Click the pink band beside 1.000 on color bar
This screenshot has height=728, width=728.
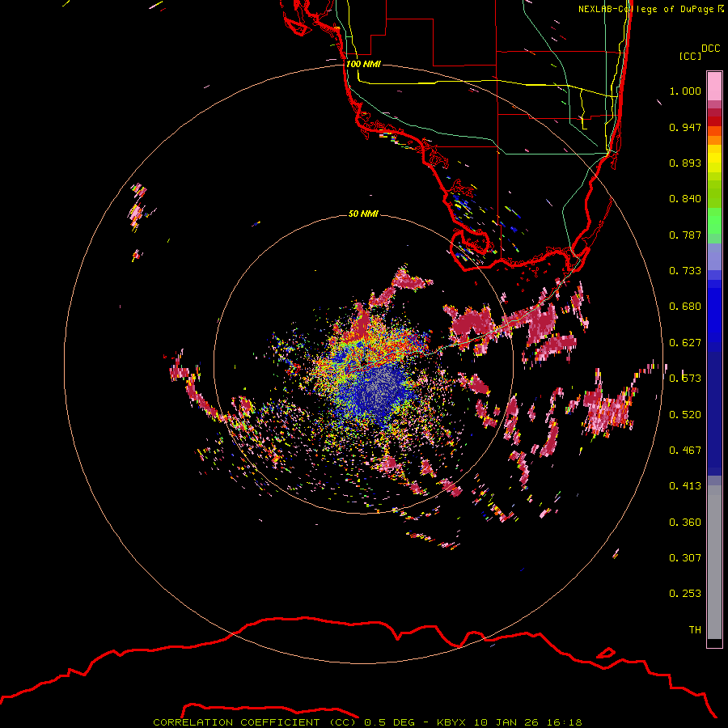click(x=714, y=87)
